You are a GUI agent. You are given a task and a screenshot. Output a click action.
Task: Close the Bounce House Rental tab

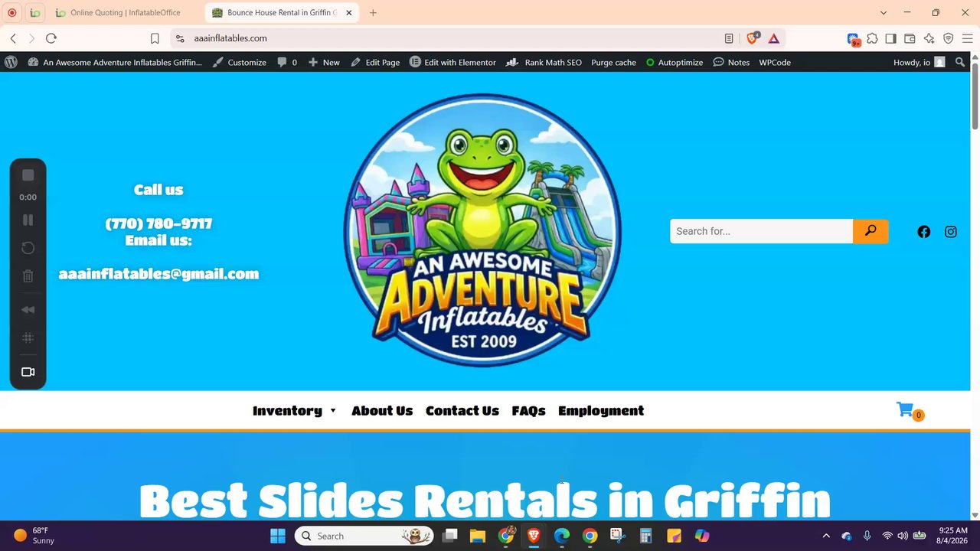(x=349, y=13)
